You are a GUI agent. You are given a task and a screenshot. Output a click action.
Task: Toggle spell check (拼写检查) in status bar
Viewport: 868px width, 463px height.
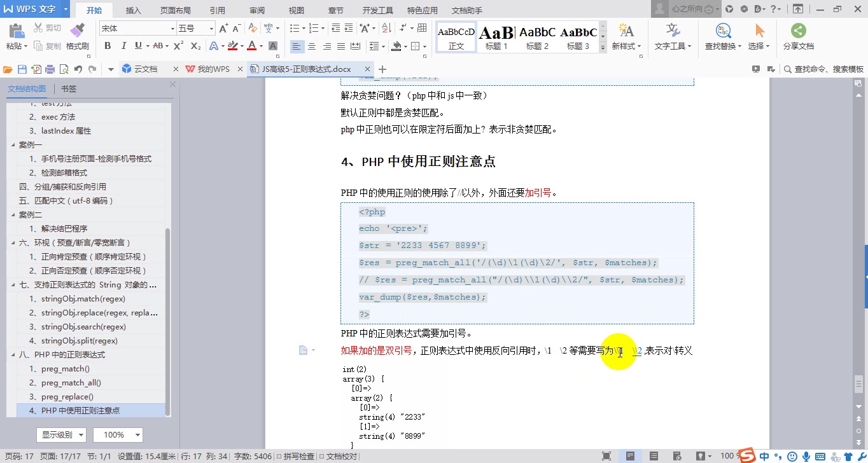pos(295,456)
